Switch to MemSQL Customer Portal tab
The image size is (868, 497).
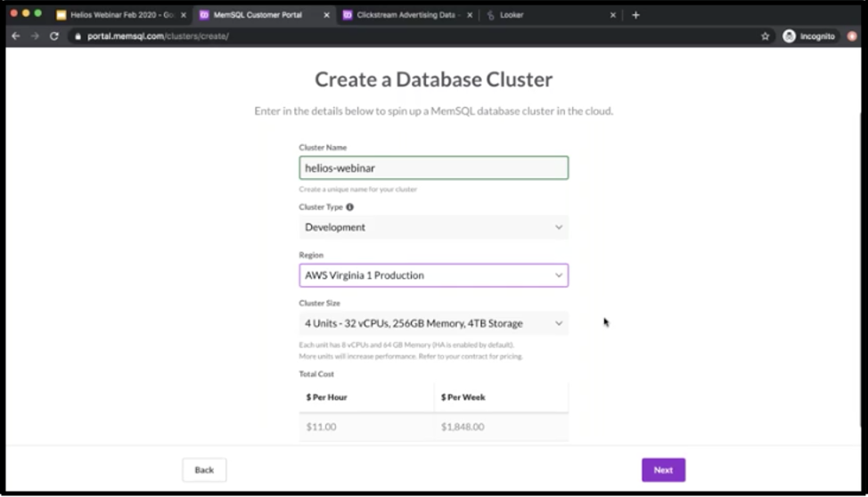pos(263,15)
